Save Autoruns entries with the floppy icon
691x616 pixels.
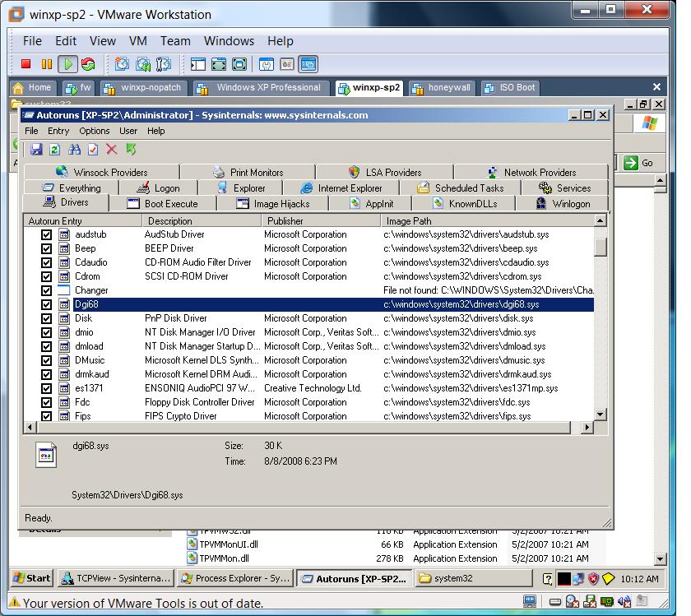click(x=36, y=150)
